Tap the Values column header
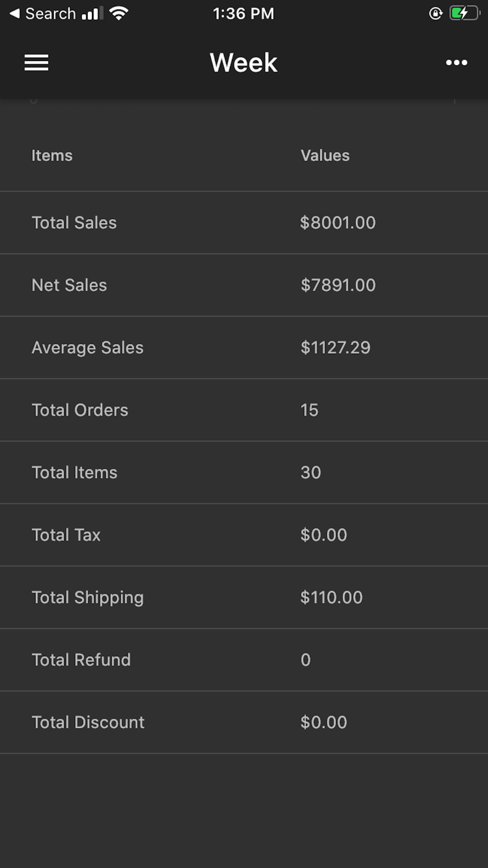This screenshot has width=488, height=868. pyautogui.click(x=325, y=155)
